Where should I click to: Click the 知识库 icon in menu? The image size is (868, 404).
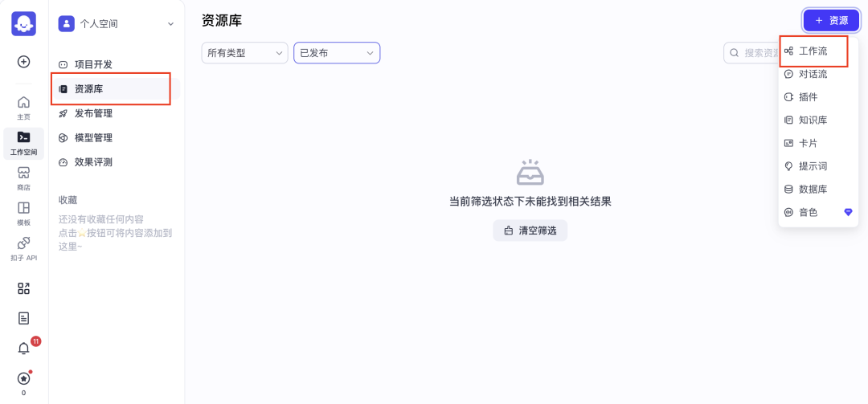coord(789,120)
